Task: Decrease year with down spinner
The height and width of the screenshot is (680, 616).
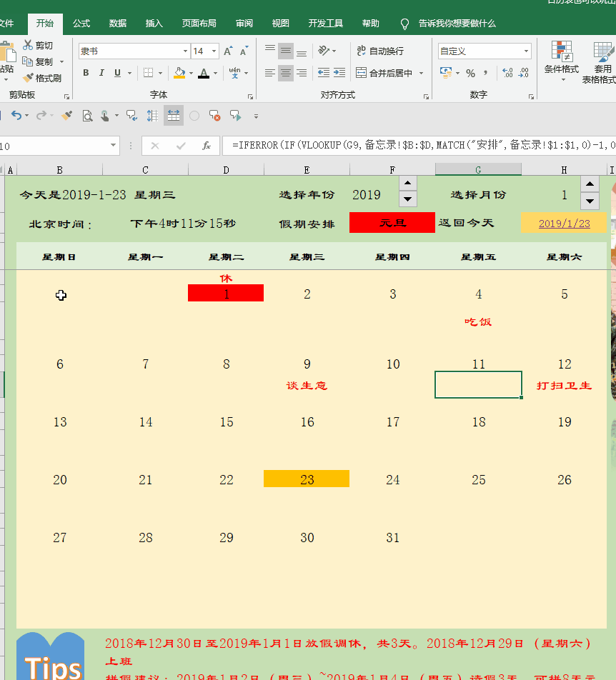Action: pos(407,199)
